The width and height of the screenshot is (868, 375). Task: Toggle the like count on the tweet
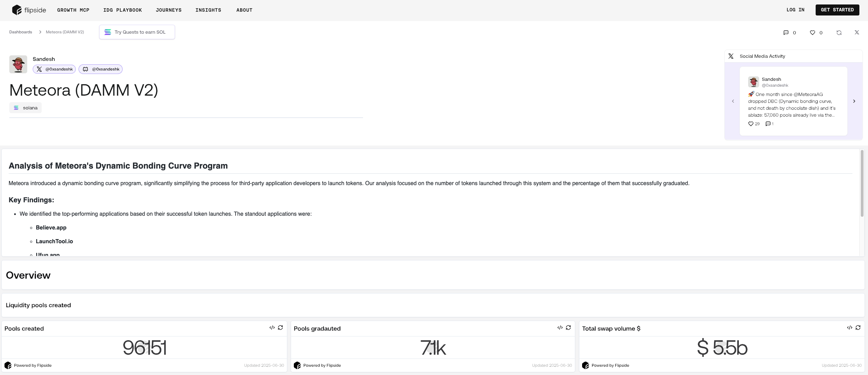tap(754, 124)
